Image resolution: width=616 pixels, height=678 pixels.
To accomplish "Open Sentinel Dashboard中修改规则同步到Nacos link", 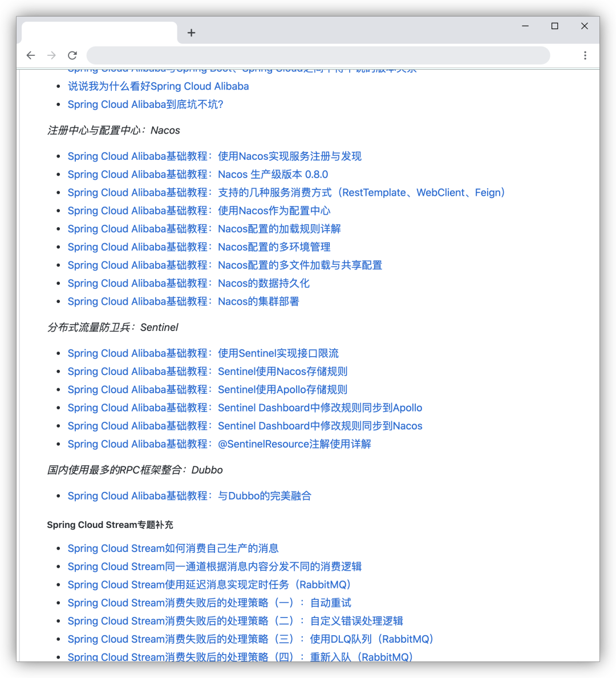I will 245,426.
